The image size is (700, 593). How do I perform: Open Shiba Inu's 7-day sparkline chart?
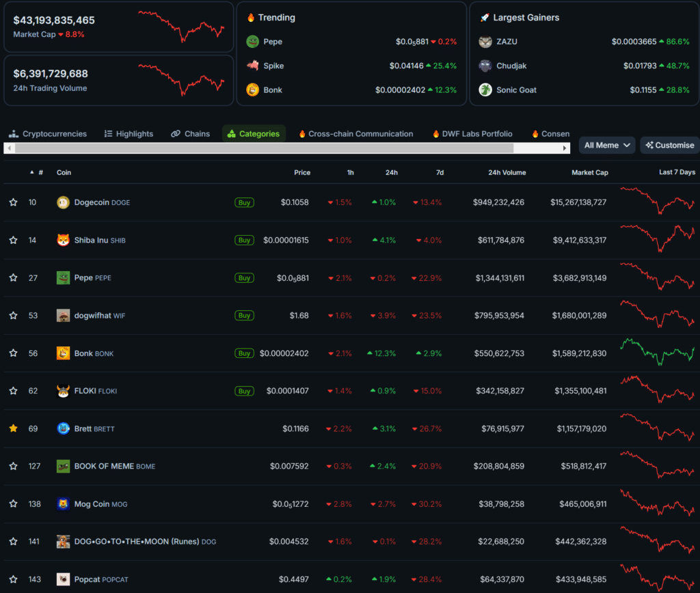(x=657, y=238)
